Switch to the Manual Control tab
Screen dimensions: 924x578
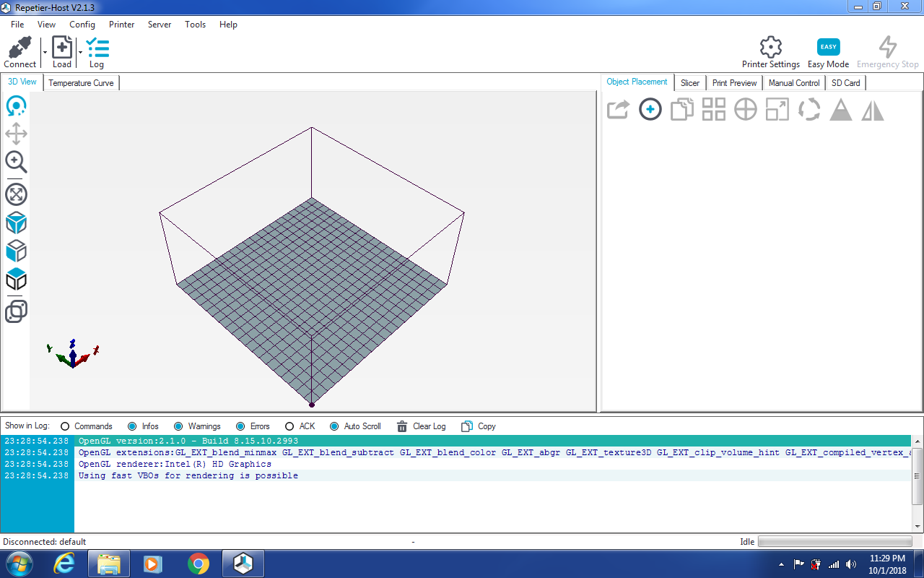[794, 83]
